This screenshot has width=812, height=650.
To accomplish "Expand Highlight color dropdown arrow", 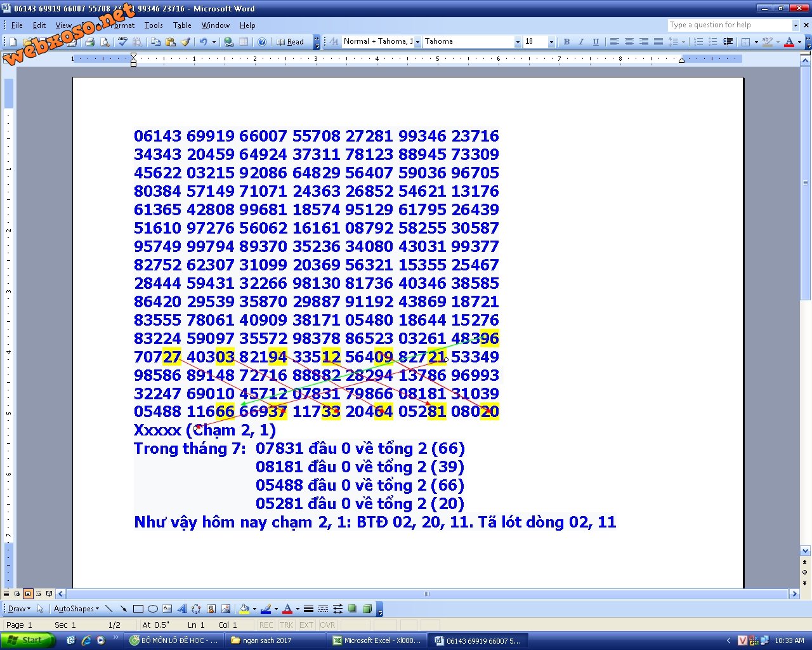I will click(x=778, y=42).
